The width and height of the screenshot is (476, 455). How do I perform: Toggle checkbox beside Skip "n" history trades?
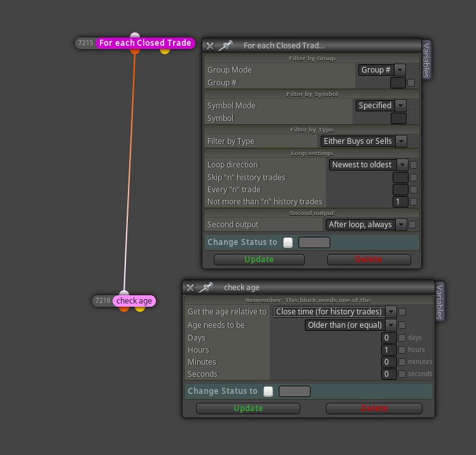point(414,178)
